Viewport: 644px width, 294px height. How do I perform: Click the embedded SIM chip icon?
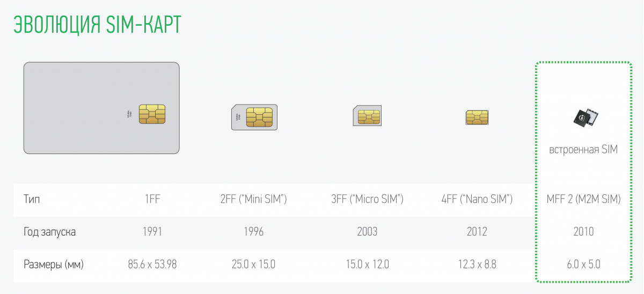click(584, 117)
